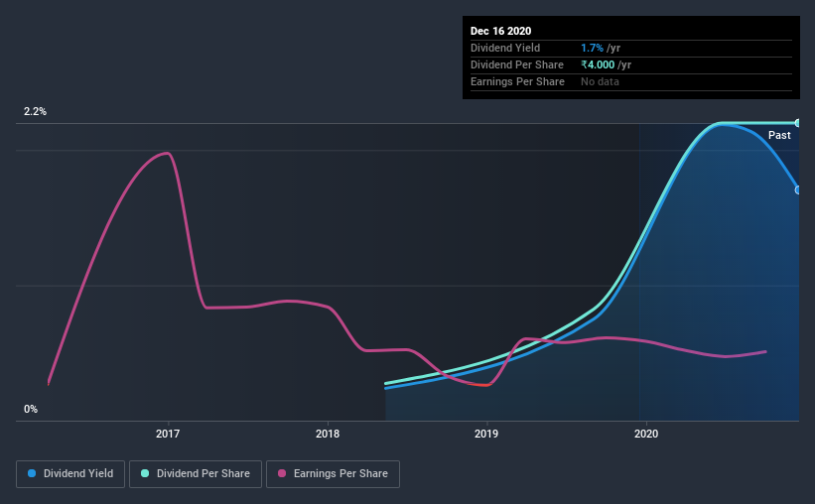Image resolution: width=815 pixels, height=504 pixels.
Task: Toggle the Earnings Per Share legend button
Action: (333, 474)
